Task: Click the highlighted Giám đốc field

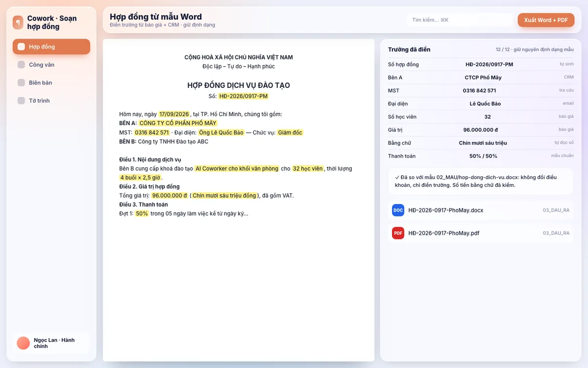Action: 290,132
